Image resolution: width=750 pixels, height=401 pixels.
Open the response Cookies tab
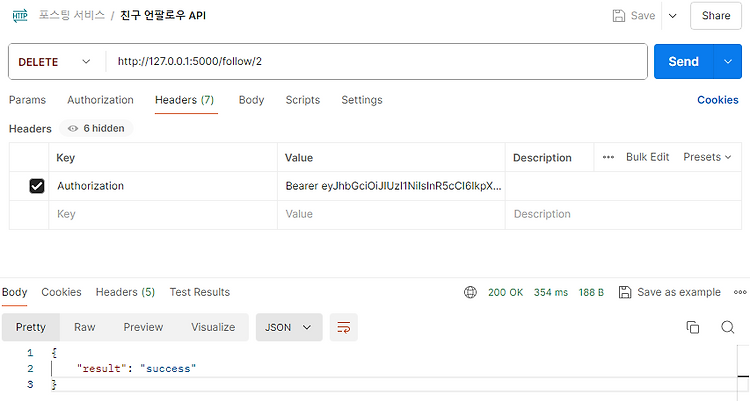tap(61, 292)
